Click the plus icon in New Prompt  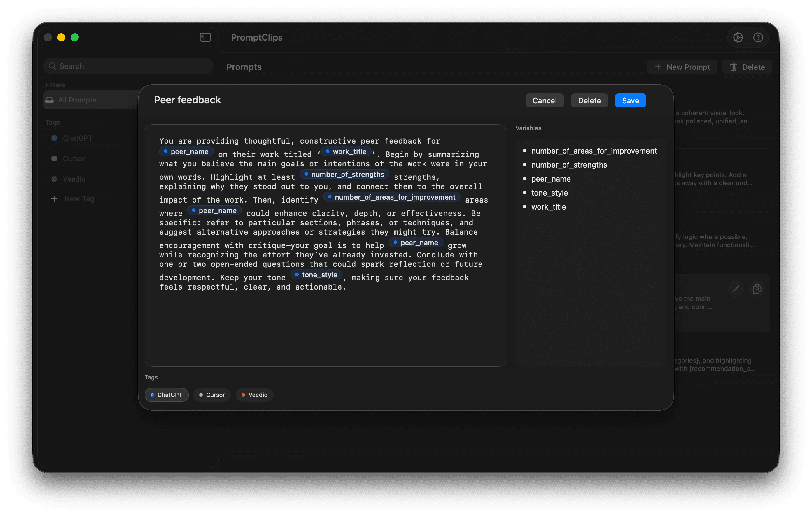point(658,67)
